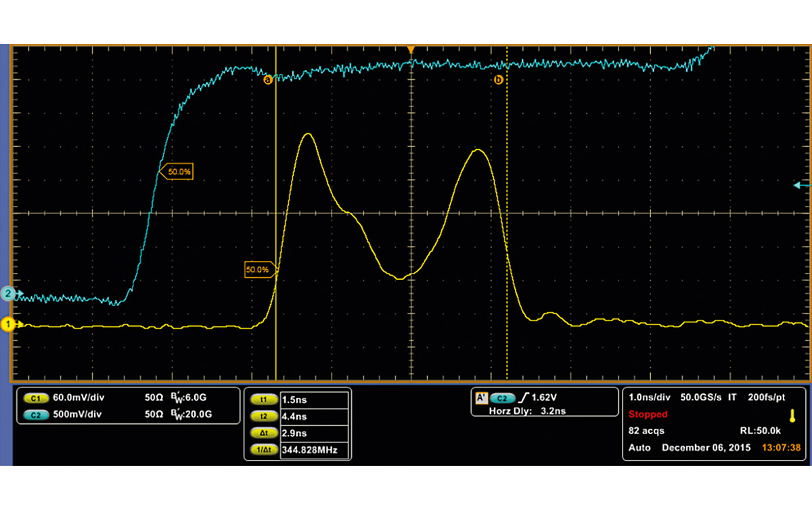Click cursor b marker on waveform
Viewport: 812px width, 508px height.
pyautogui.click(x=499, y=80)
